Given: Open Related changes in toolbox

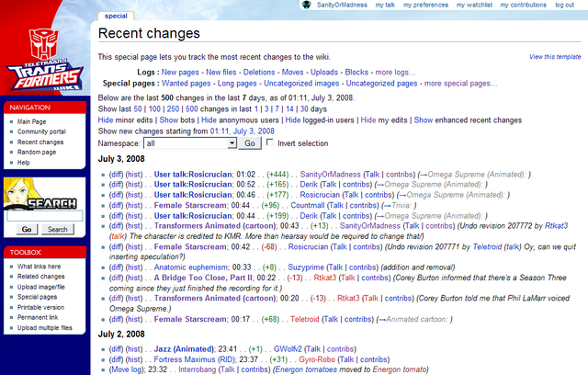Looking at the screenshot, I should tap(40, 277).
